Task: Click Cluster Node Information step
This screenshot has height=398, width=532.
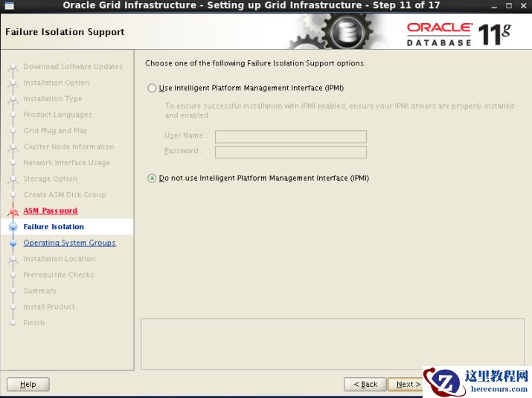Action: tap(69, 147)
